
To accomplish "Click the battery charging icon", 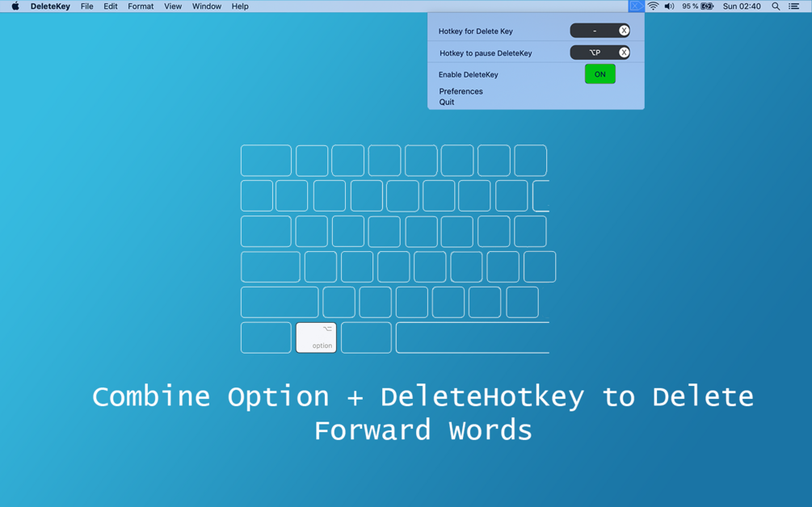I will click(708, 6).
